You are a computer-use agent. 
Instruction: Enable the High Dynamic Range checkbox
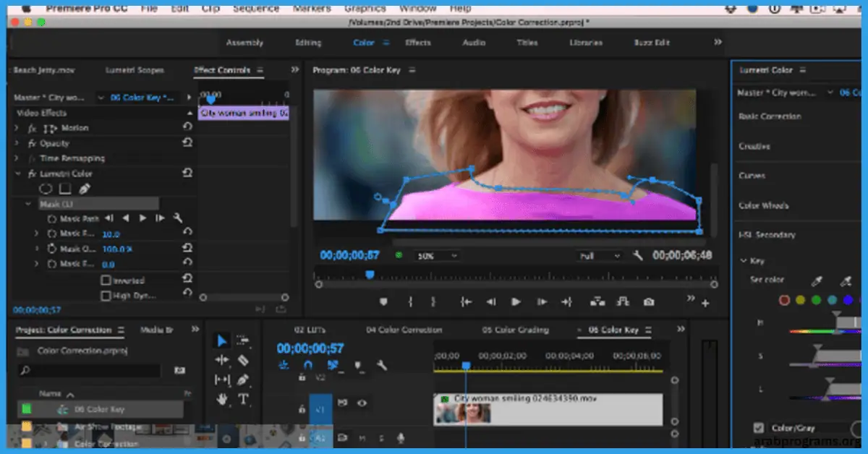click(x=106, y=296)
